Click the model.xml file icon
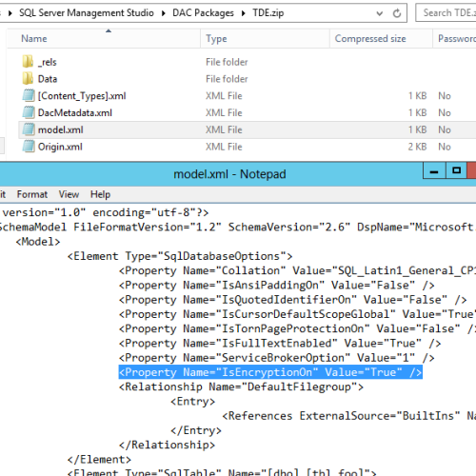Screen dimensions: 476x476 click(29, 129)
